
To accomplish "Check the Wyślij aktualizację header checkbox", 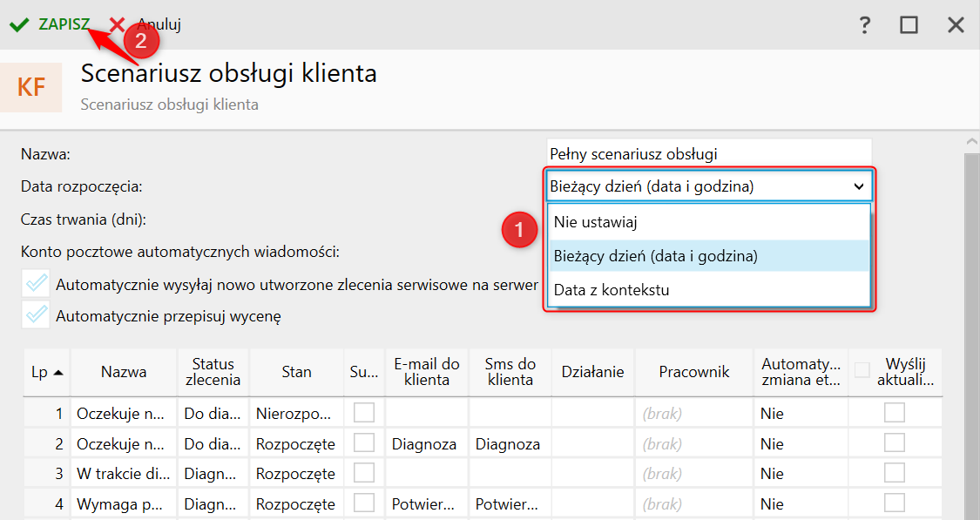I will tap(862, 370).
